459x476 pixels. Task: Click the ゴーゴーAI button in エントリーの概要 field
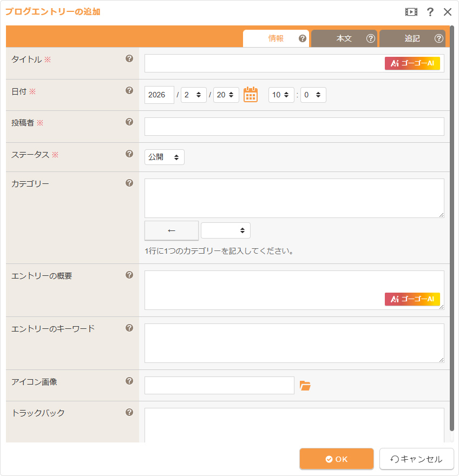pyautogui.click(x=412, y=299)
